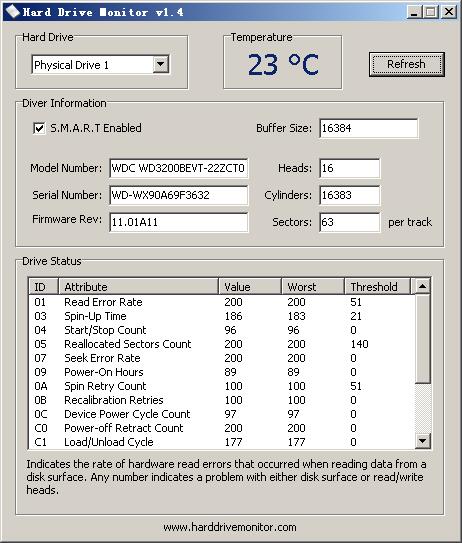Click the scroll down arrow in Drive Status list
Screen dimensions: 462x543
pyautogui.click(x=423, y=441)
